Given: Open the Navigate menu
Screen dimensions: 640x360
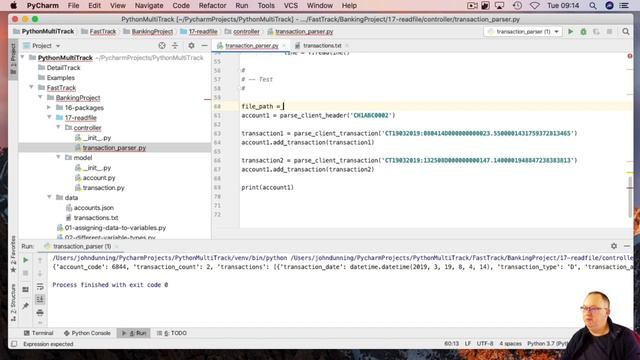Looking at the screenshot, I should pyautogui.click(x=149, y=6).
